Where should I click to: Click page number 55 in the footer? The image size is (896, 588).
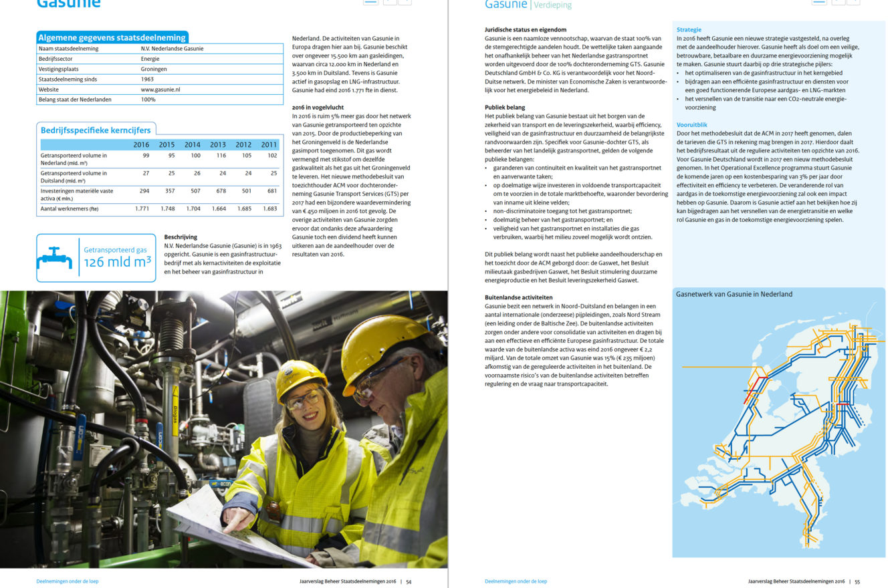(x=857, y=581)
